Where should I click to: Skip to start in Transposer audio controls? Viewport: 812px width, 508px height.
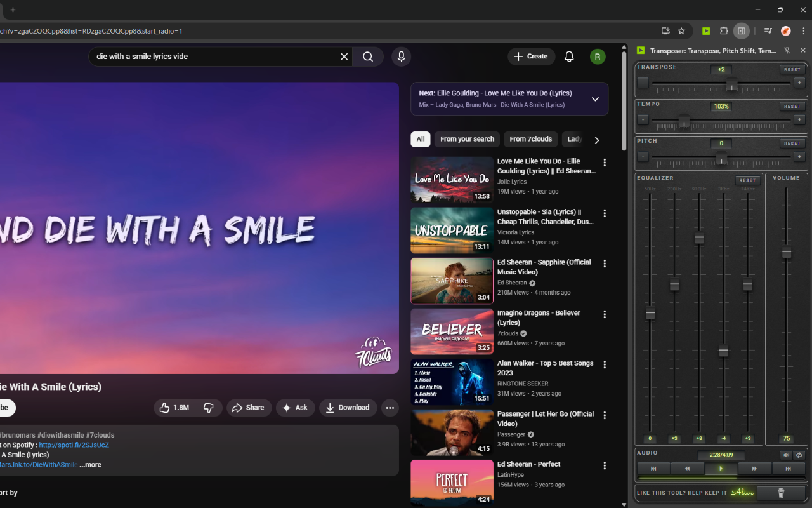(653, 469)
